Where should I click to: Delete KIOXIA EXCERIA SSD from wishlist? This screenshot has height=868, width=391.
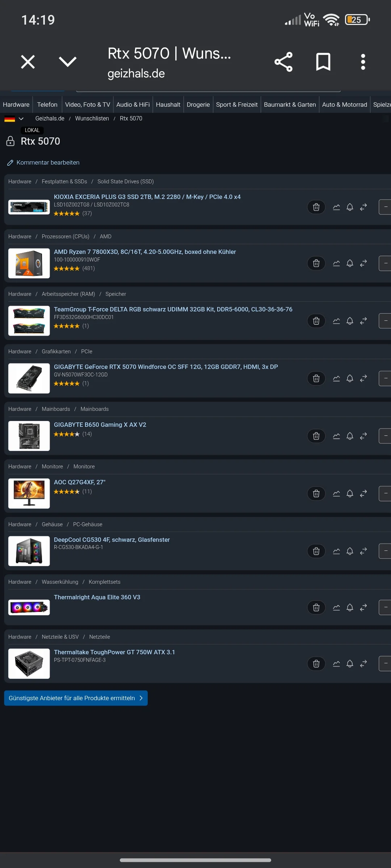tap(316, 207)
